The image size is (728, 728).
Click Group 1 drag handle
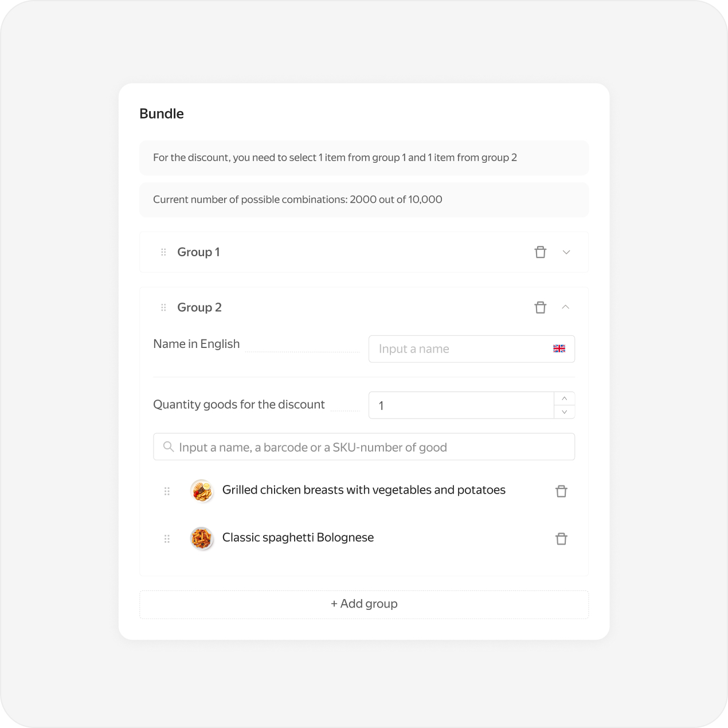[163, 252]
